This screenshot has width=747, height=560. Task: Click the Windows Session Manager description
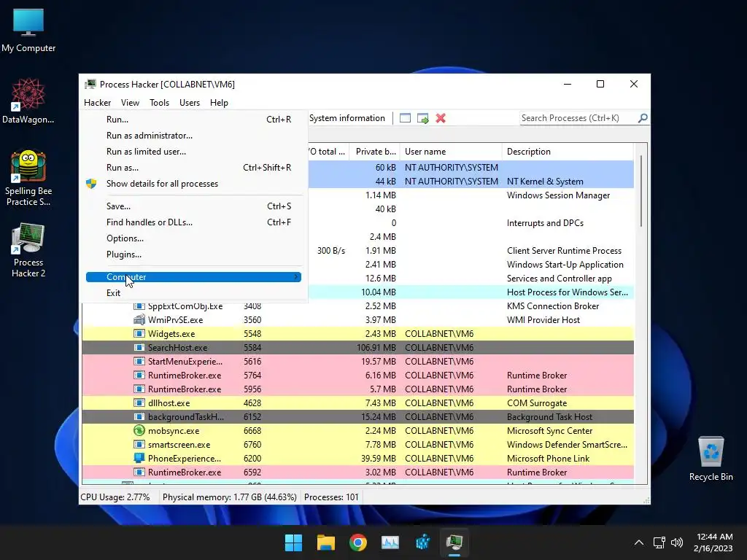(x=558, y=195)
